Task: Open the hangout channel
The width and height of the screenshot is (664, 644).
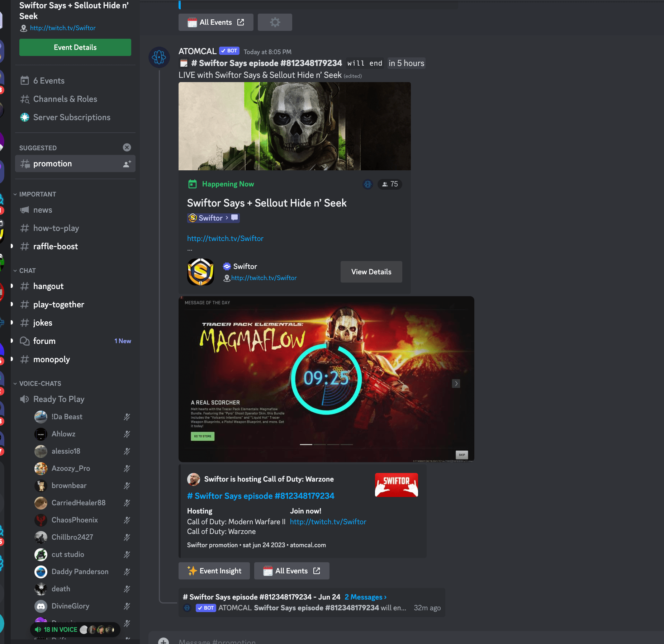Action: (75, 286)
